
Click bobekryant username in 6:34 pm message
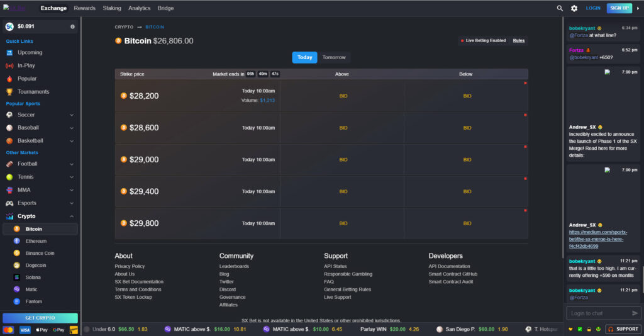point(582,28)
